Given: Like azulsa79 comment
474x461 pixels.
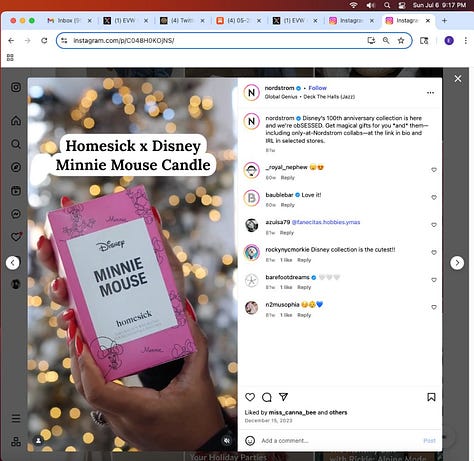Looking at the screenshot, I should pyautogui.click(x=434, y=225).
